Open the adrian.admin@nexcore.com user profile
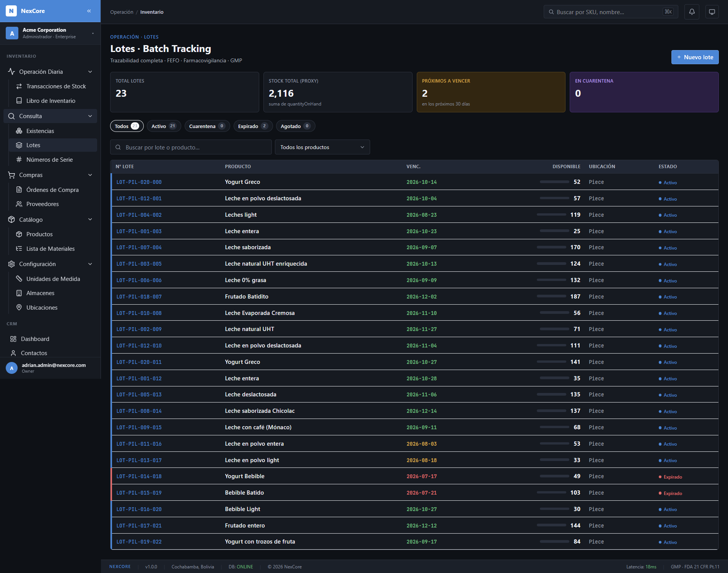 click(x=50, y=368)
